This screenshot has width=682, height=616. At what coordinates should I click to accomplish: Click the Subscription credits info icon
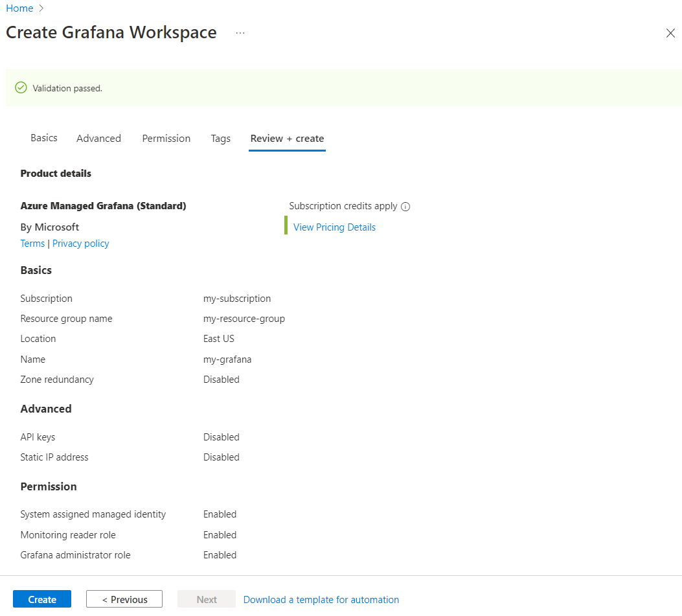[x=405, y=207]
